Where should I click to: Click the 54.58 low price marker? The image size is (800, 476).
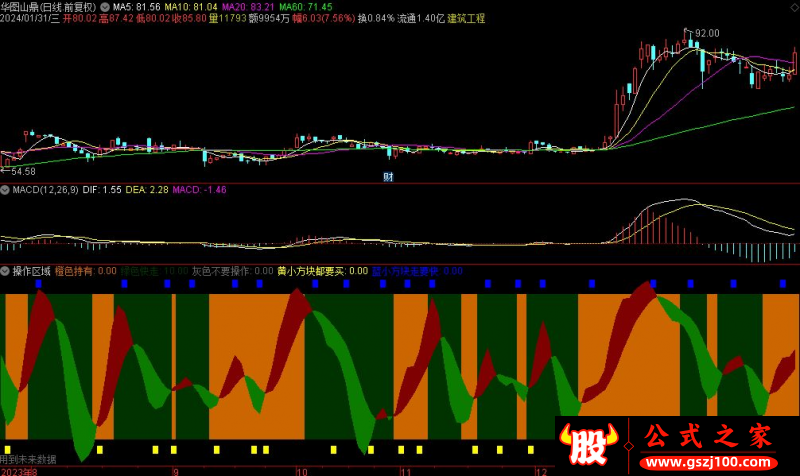[x=23, y=171]
